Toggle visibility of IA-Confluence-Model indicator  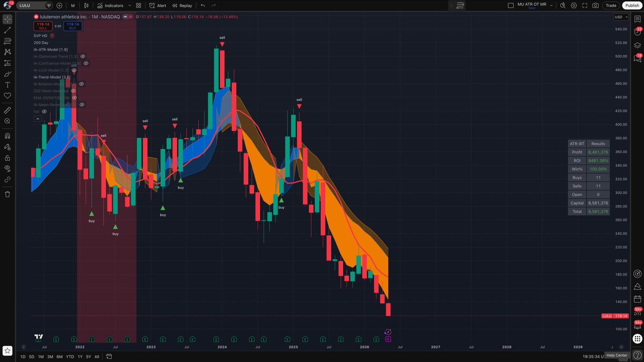click(x=86, y=63)
